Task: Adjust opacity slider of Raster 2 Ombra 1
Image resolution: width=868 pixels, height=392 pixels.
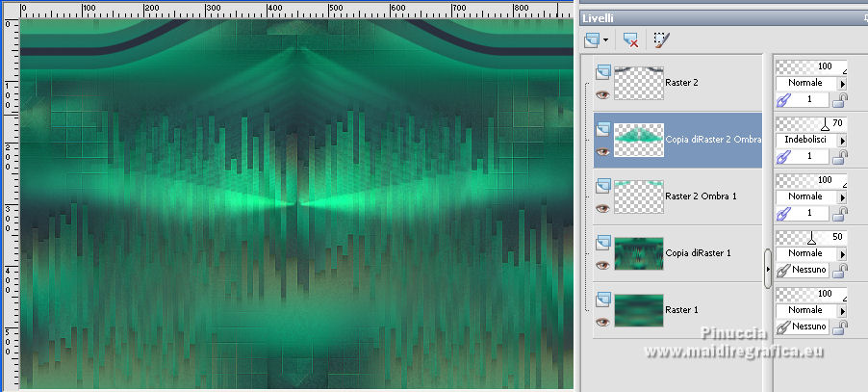Action: (x=811, y=180)
